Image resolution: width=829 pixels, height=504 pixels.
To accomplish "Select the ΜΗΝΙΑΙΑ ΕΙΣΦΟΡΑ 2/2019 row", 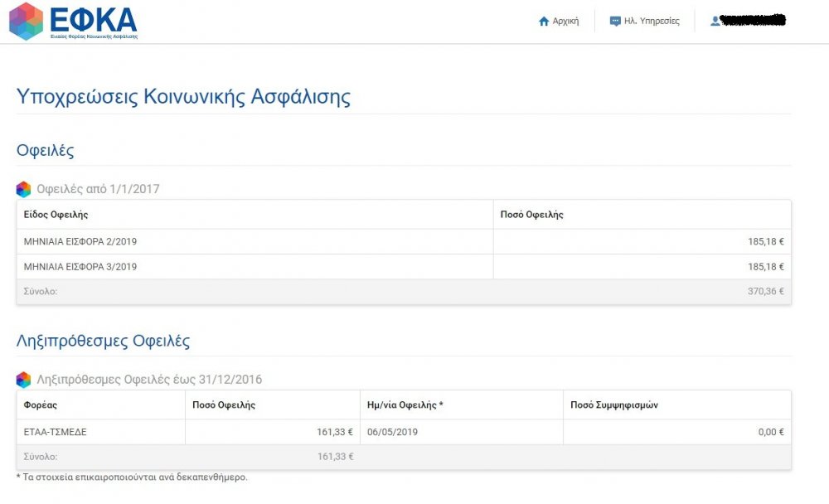I will click(x=80, y=242).
